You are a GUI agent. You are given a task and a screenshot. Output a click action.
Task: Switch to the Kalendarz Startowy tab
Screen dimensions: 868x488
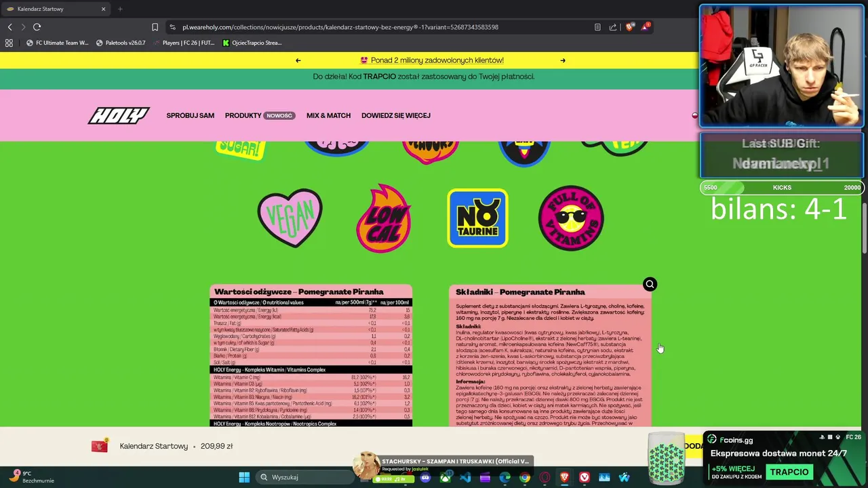click(56, 9)
